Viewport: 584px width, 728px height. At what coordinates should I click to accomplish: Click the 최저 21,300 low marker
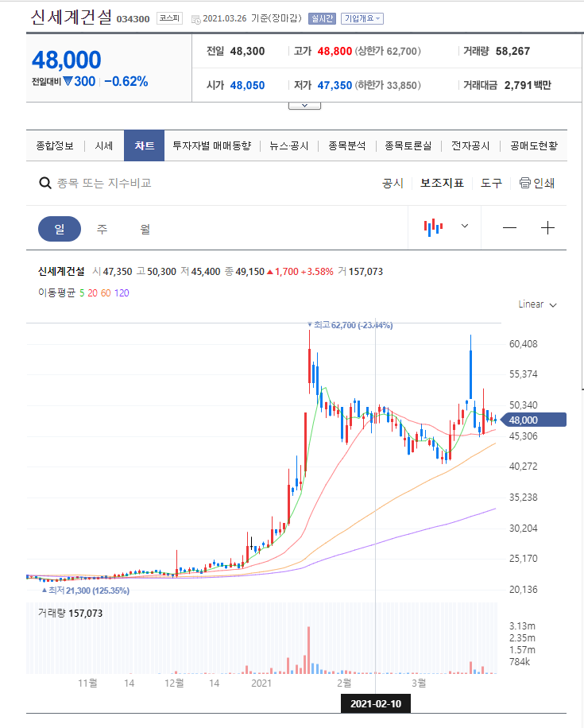(86, 591)
